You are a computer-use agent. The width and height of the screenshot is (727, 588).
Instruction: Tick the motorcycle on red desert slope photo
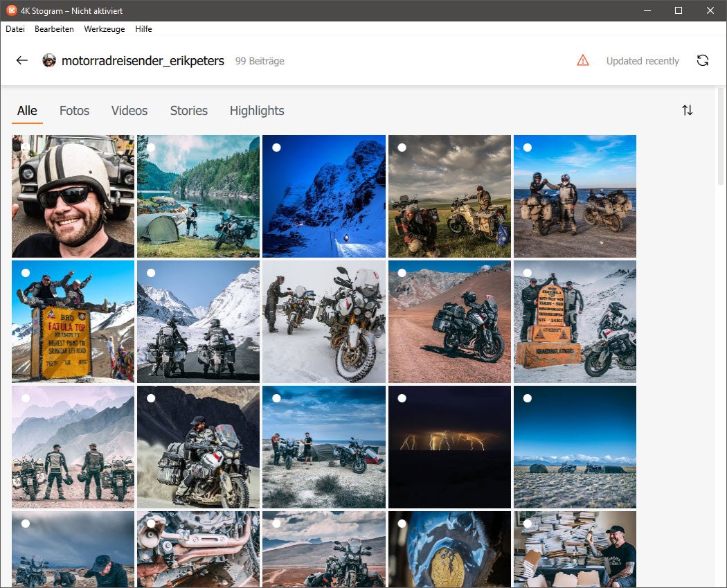pyautogui.click(x=402, y=273)
